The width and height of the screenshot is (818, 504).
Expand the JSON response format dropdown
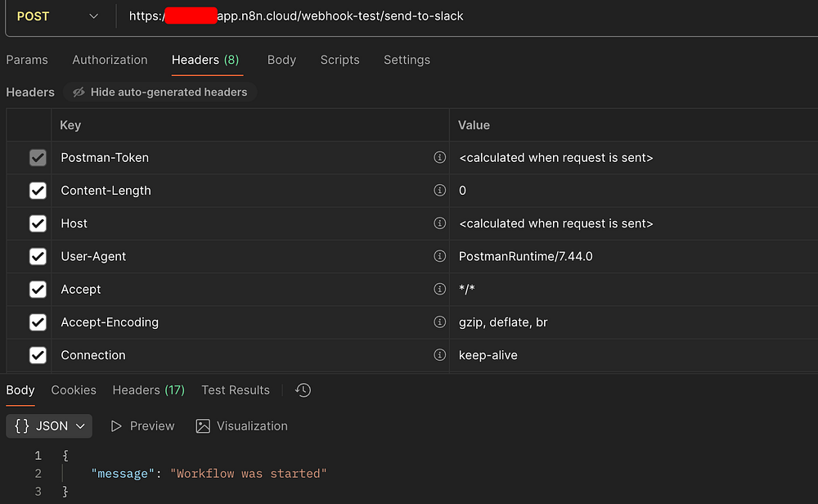point(50,426)
